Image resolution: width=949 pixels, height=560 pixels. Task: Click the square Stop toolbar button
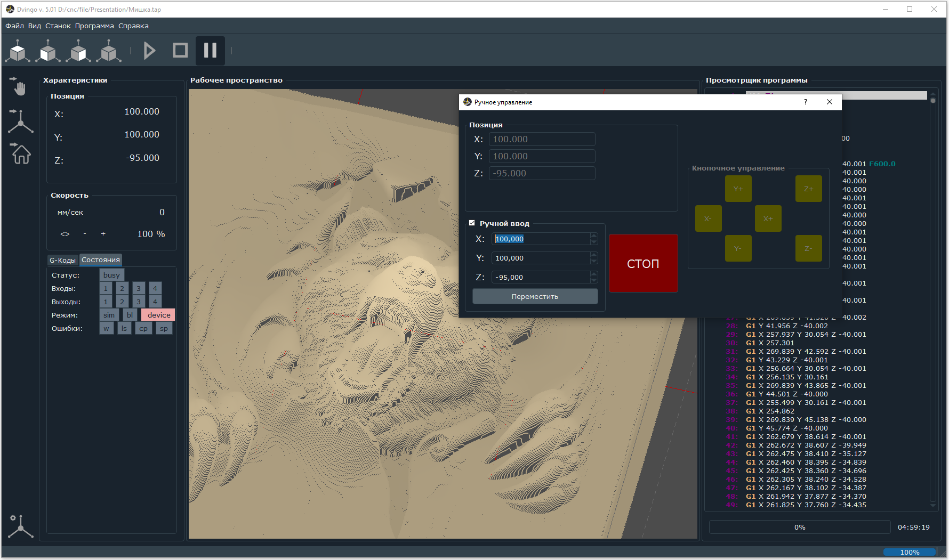[180, 51]
